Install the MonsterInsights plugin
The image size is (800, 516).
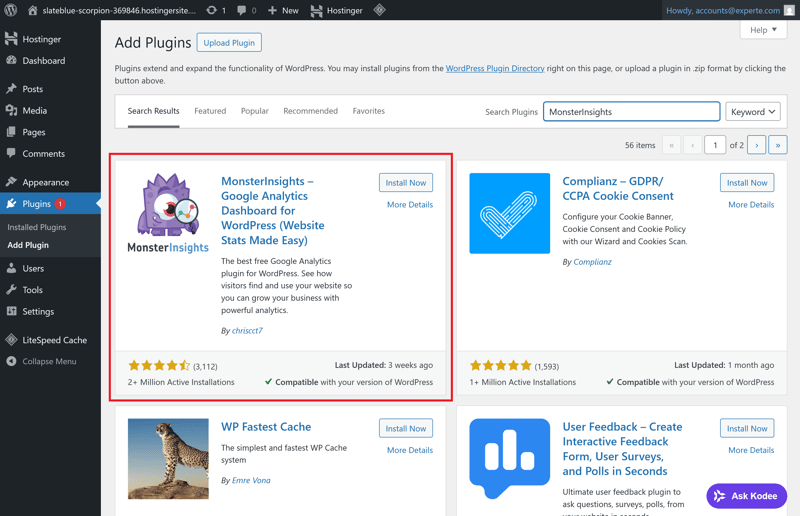tap(405, 183)
